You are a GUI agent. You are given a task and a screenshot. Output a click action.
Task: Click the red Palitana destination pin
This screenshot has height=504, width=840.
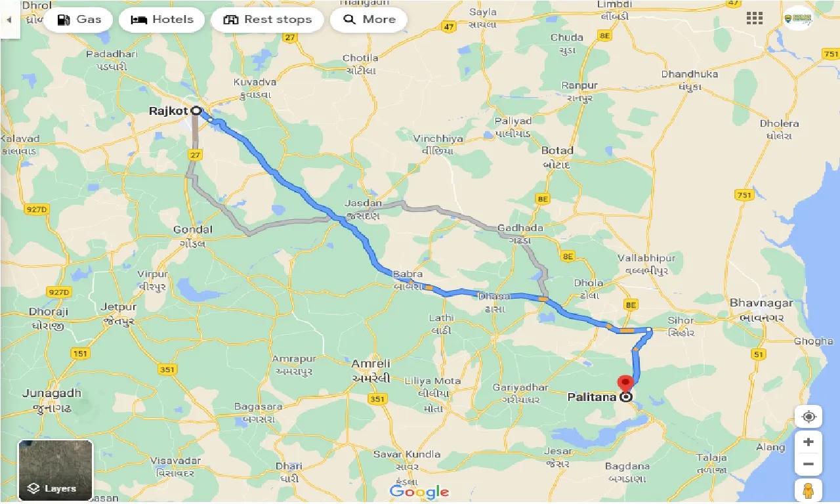[626, 385]
